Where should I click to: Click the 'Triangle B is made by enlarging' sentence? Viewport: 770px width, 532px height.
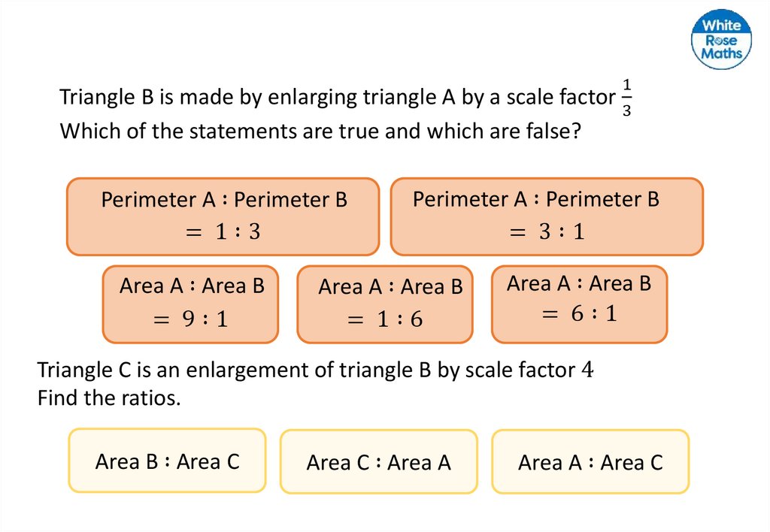tap(337, 98)
